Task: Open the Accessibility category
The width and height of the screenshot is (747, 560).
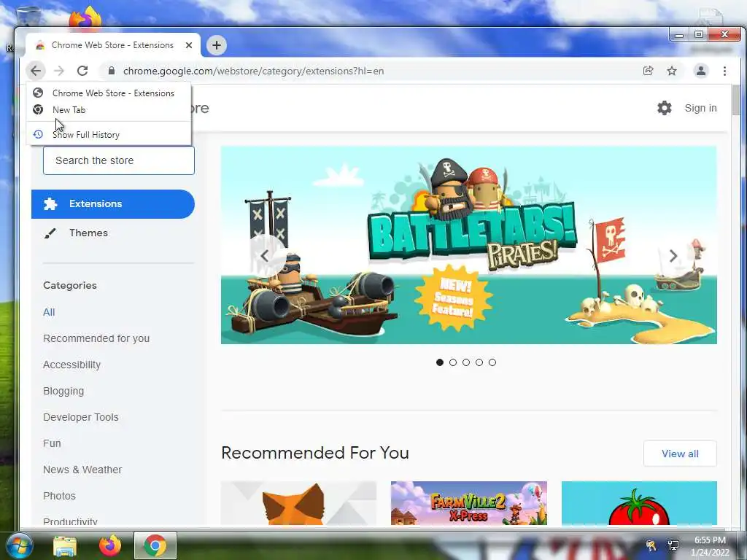Action: [72, 365]
